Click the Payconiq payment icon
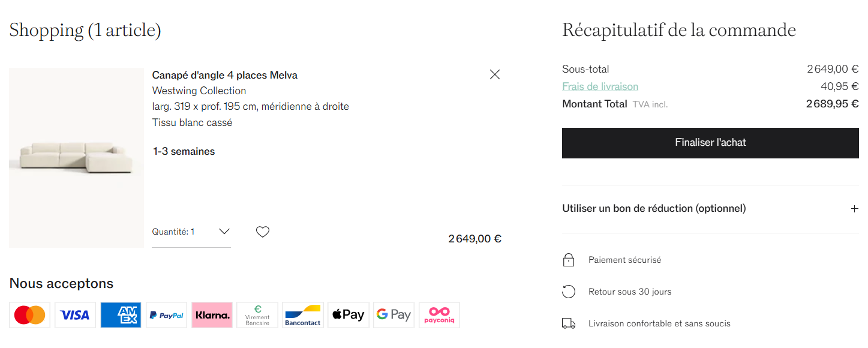The height and width of the screenshot is (348, 868). coord(440,315)
